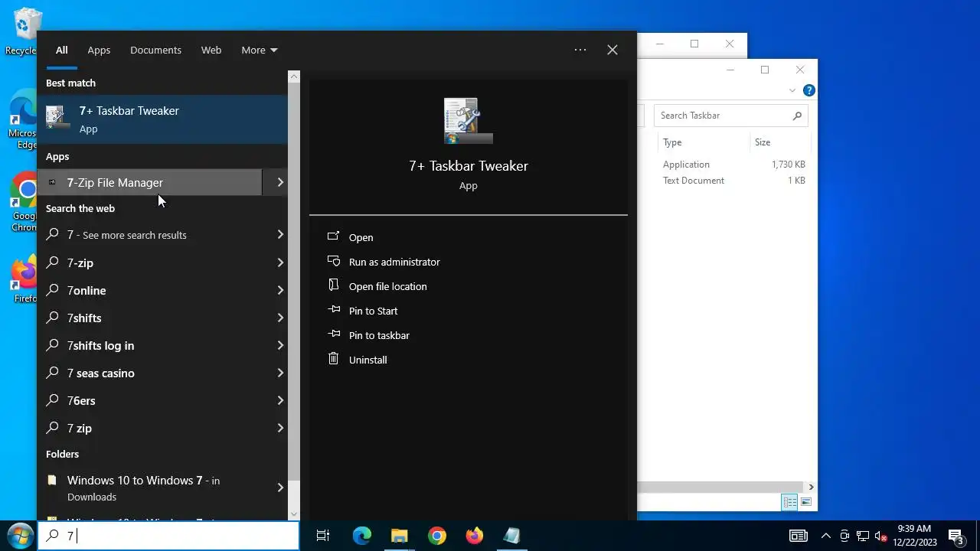Launch Firefox from the taskbar
The height and width of the screenshot is (551, 980).
[475, 536]
